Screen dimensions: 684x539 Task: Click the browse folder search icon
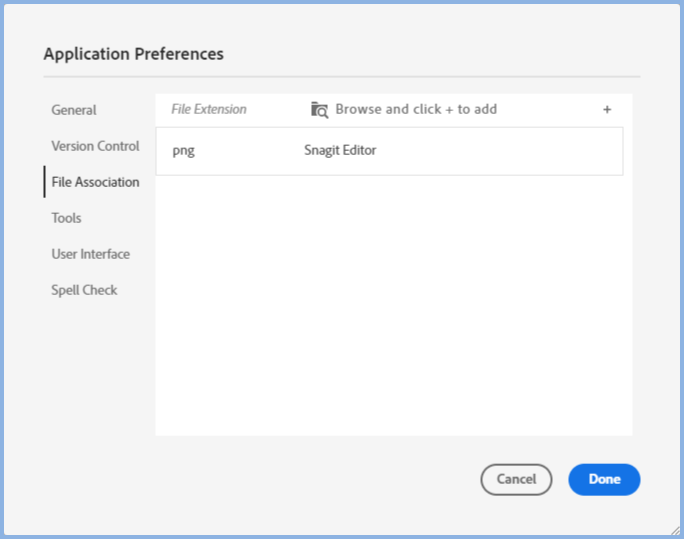[319, 110]
